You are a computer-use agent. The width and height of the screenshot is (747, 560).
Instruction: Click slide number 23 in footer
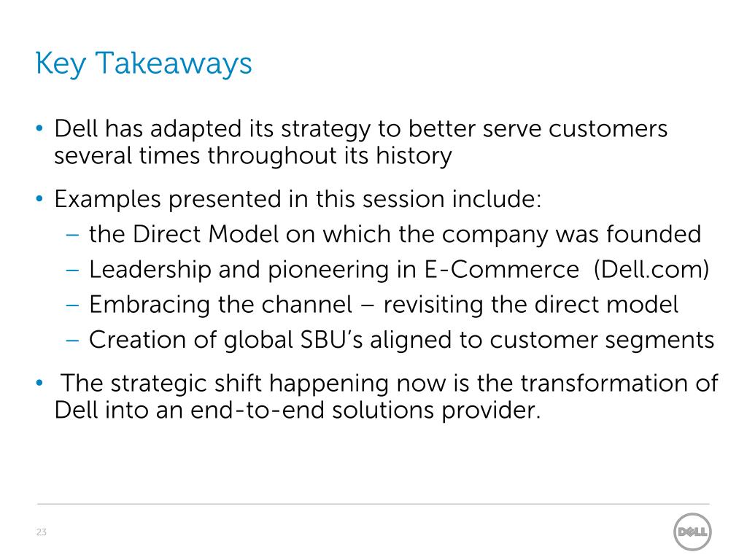pyautogui.click(x=42, y=532)
